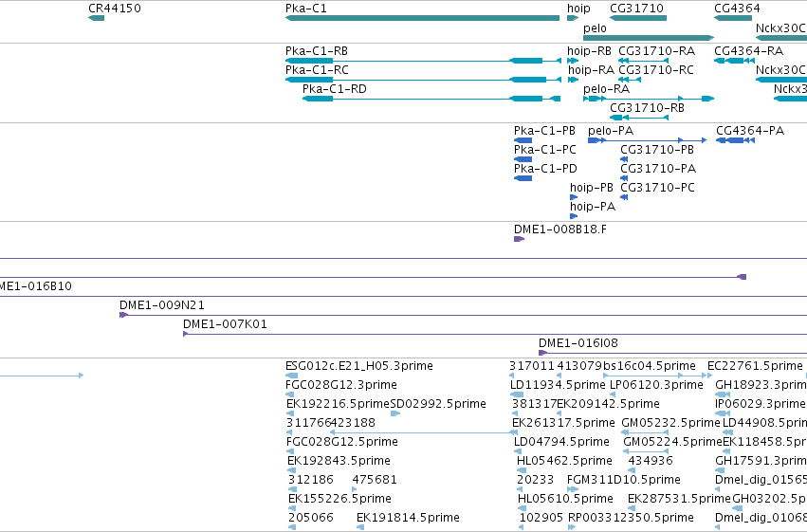The height and width of the screenshot is (532, 807).
Task: Click the hoip-PA protein label
Action: point(593,207)
